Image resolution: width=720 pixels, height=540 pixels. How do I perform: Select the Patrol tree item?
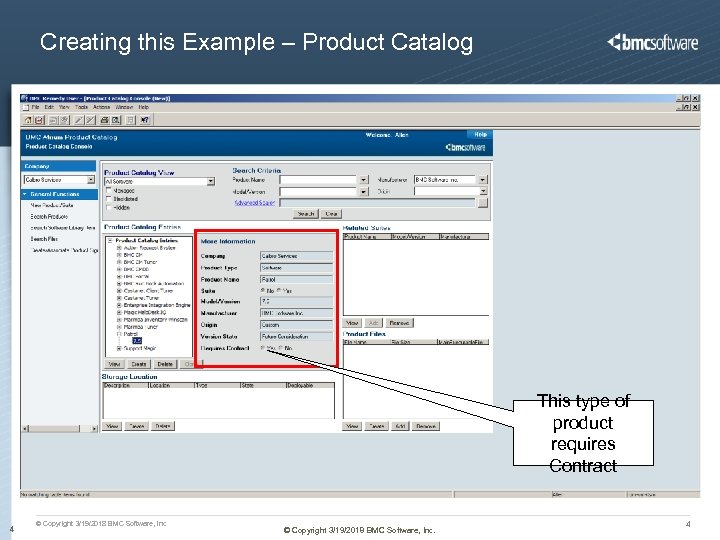tap(130, 334)
